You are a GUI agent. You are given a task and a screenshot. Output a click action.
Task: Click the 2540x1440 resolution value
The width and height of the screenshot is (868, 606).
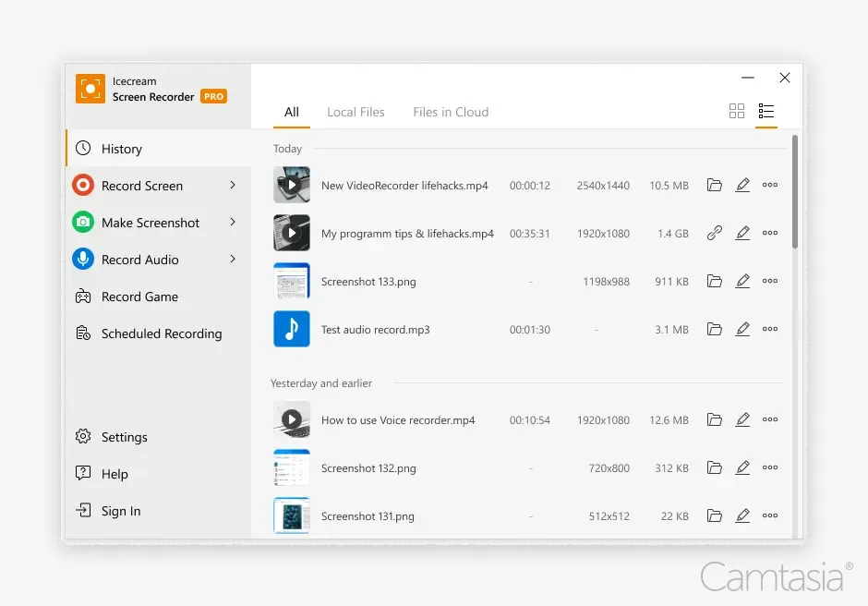603,186
